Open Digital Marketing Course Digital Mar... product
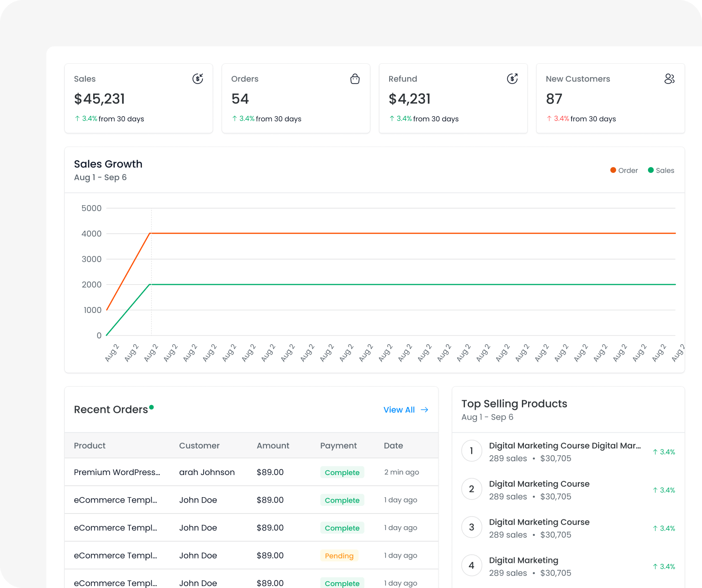Screen dimensions: 702x588 tap(565, 446)
